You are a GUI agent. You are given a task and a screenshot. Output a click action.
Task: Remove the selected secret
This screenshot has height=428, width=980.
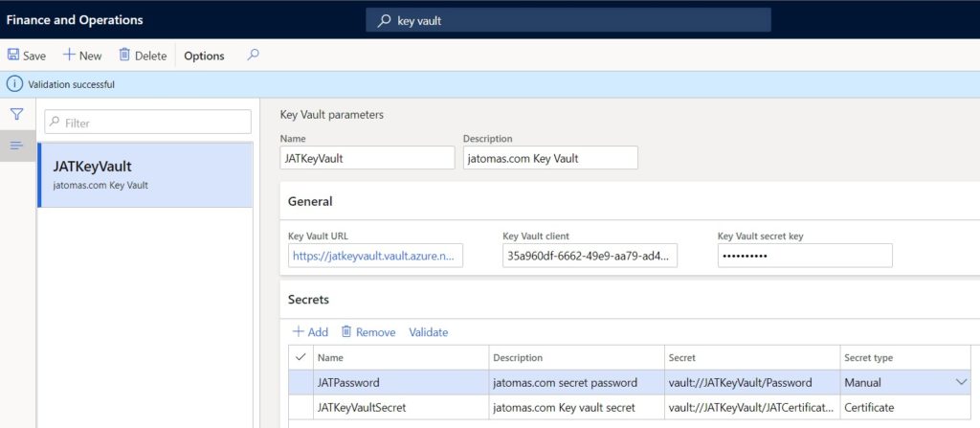click(368, 332)
